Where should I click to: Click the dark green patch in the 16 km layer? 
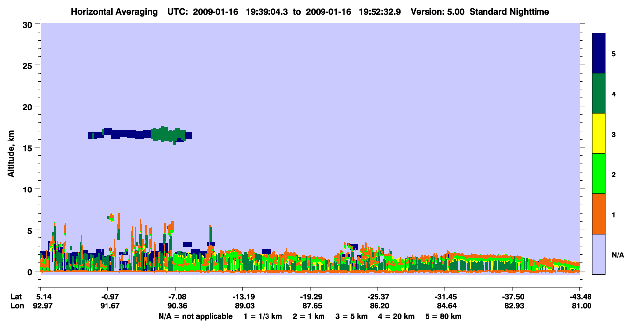pyautogui.click(x=168, y=135)
